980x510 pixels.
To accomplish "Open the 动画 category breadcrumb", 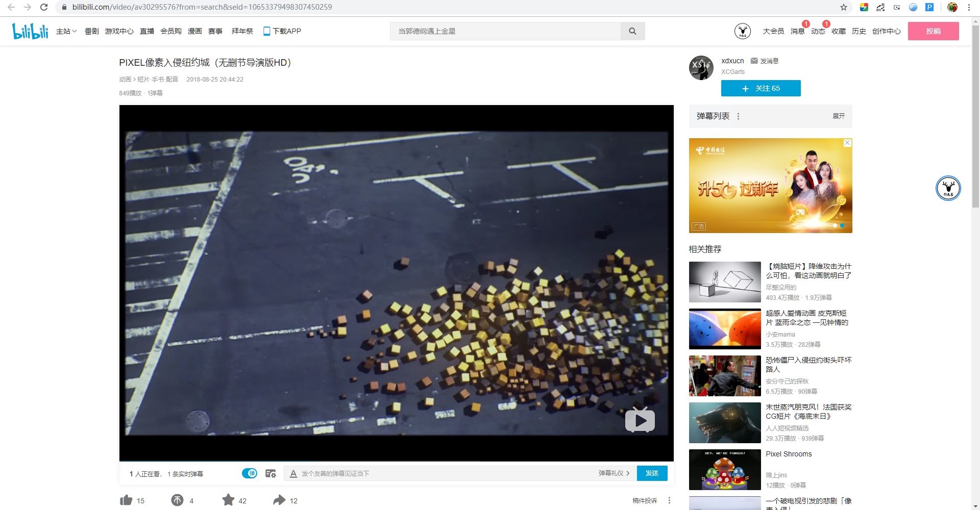I will (x=125, y=80).
